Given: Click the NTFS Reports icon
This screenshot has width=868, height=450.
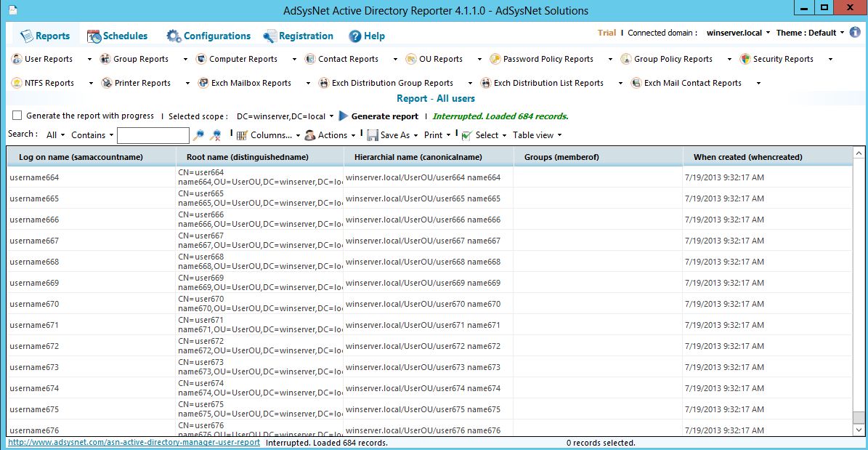Looking at the screenshot, I should (x=17, y=83).
